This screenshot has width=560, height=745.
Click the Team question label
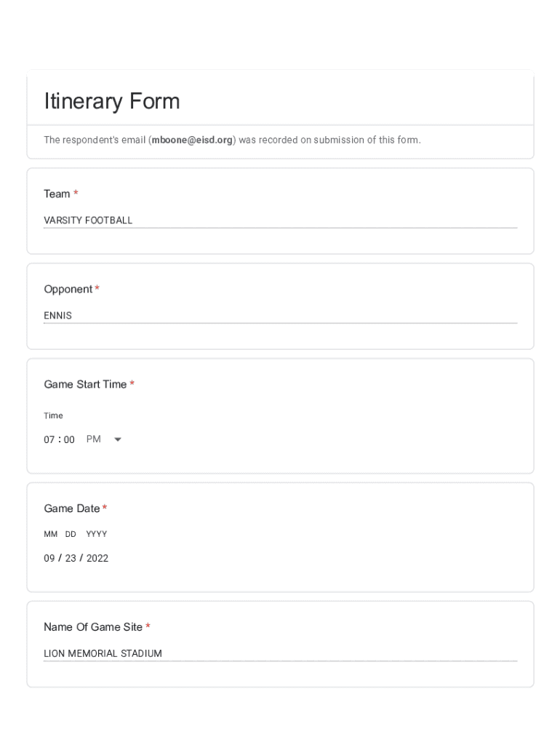tap(57, 194)
